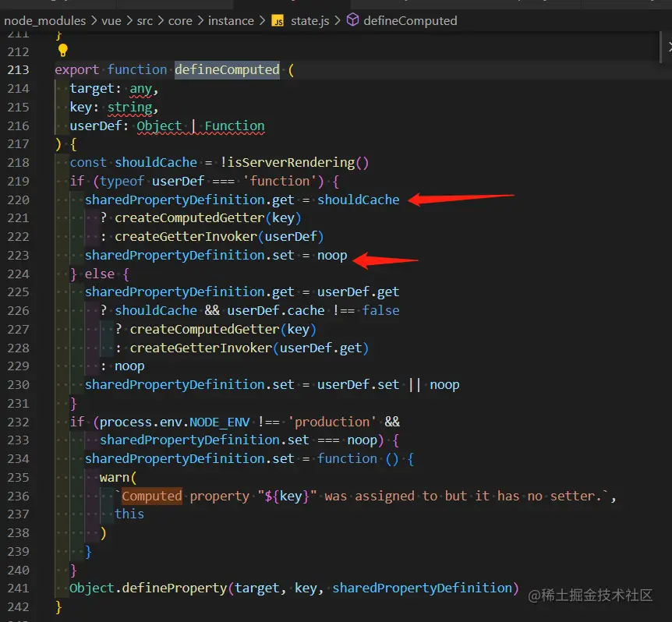Screen dimensions: 672x622
Task: Click 'noop' on line 223
Action: [332, 256]
